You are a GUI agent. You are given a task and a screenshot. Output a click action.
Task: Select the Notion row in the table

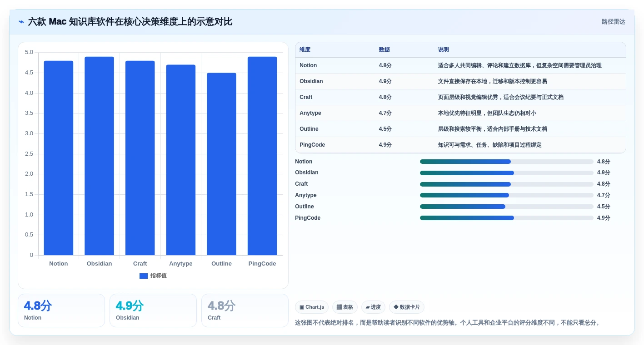coord(460,65)
